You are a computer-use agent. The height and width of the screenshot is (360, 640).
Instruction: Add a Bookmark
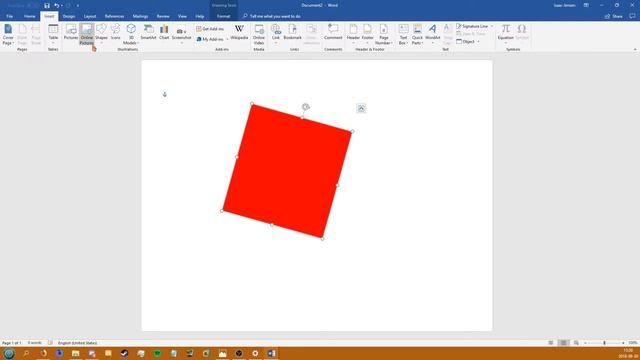click(x=293, y=33)
